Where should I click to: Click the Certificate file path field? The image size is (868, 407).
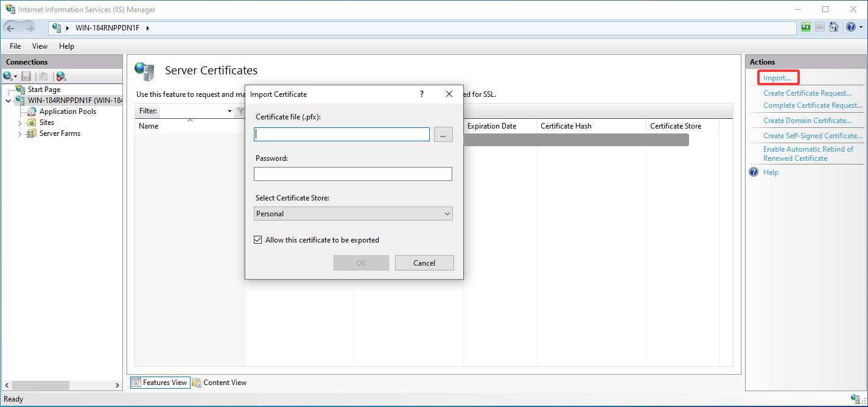[341, 134]
